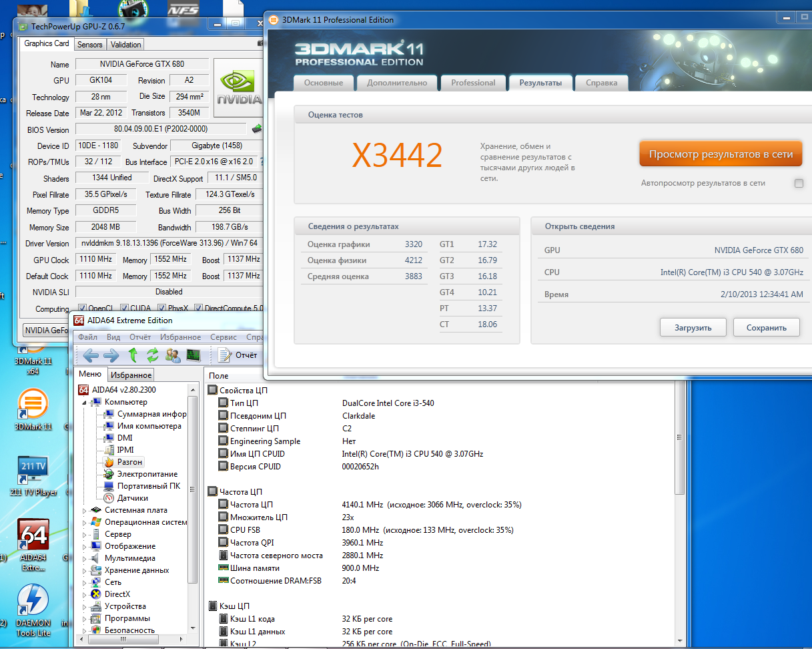812x649 pixels.
Task: Open 3DMark 11 x64 desktop shortcut
Action: [32, 361]
